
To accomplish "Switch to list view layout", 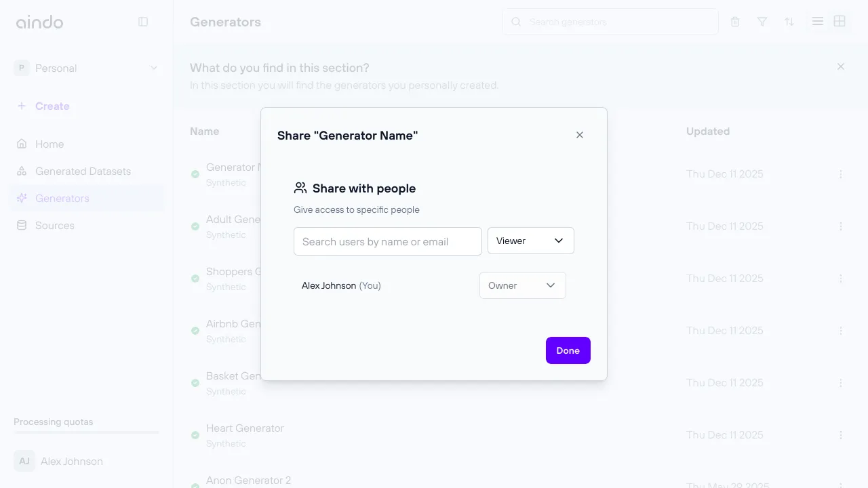I will click(817, 21).
